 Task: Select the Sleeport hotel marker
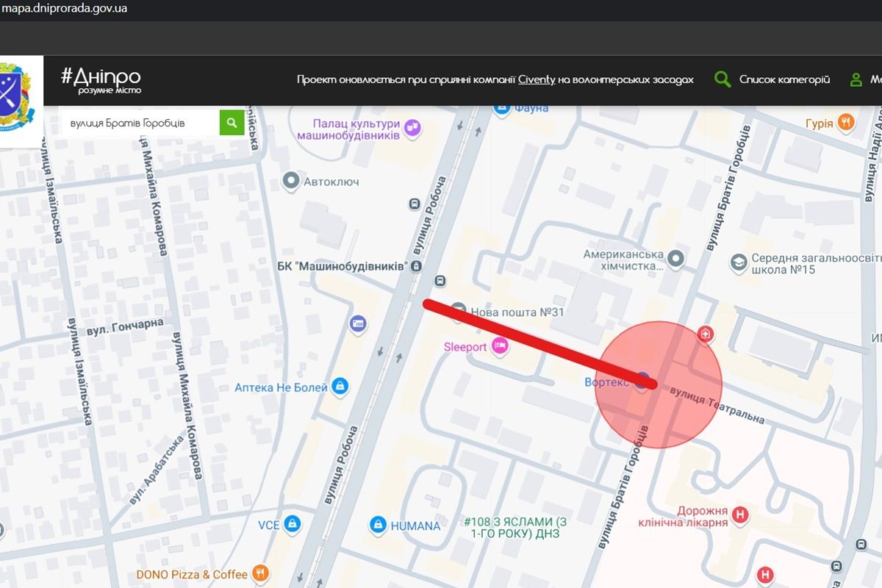(x=500, y=346)
